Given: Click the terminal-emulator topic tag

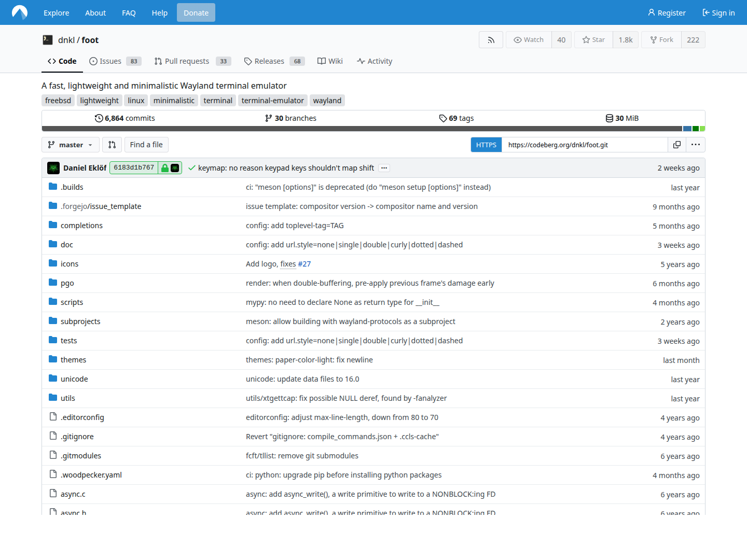Looking at the screenshot, I should [273, 101].
